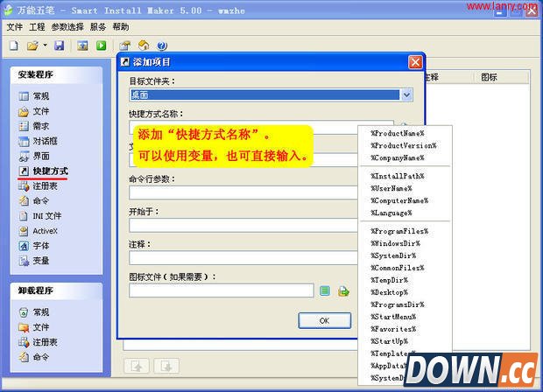Choose %TempDir% from the variable menu
This screenshot has height=392, width=543.
389,280
